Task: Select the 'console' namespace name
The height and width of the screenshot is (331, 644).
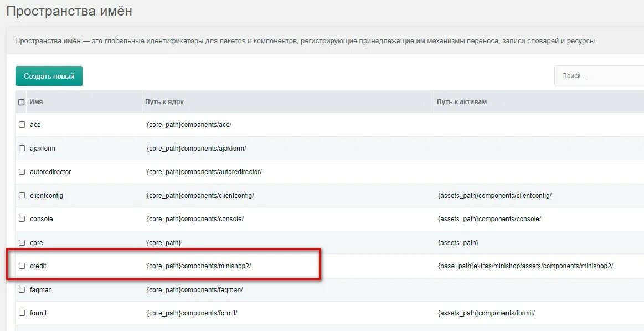Action: click(42, 219)
